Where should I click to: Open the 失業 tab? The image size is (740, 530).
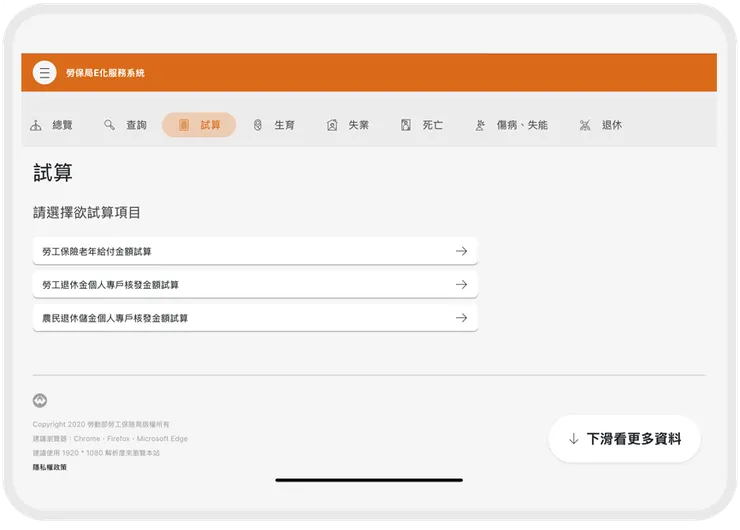(x=348, y=125)
